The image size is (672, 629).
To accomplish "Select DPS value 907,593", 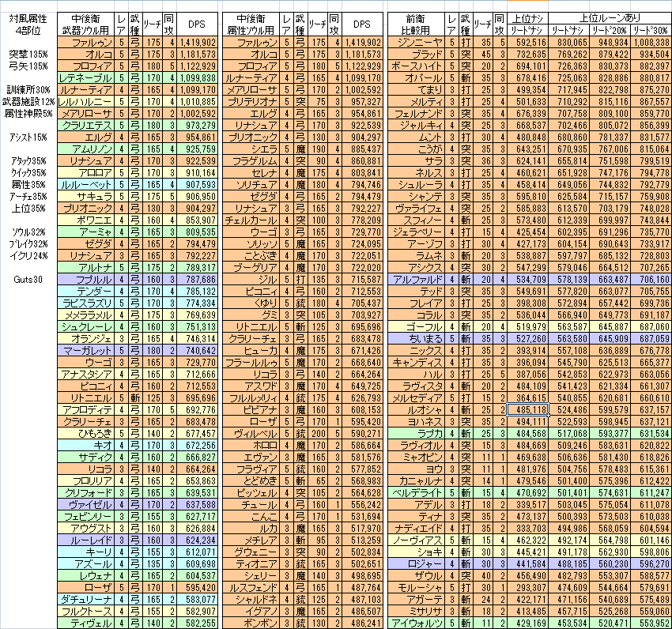I will click(197, 185).
